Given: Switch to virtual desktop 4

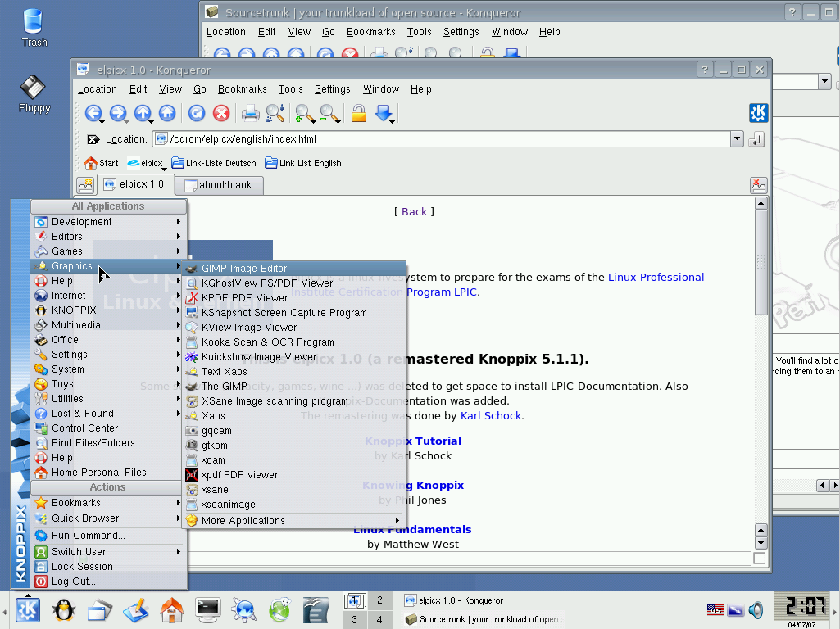Looking at the screenshot, I should tap(379, 619).
